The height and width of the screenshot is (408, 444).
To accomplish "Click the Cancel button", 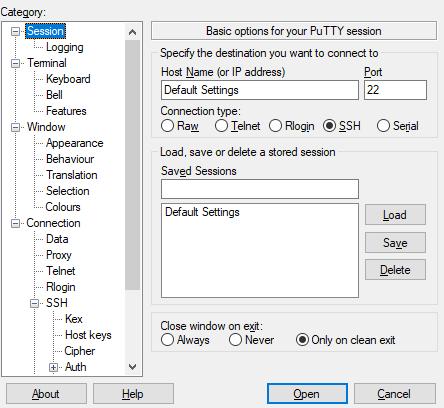I will point(395,394).
